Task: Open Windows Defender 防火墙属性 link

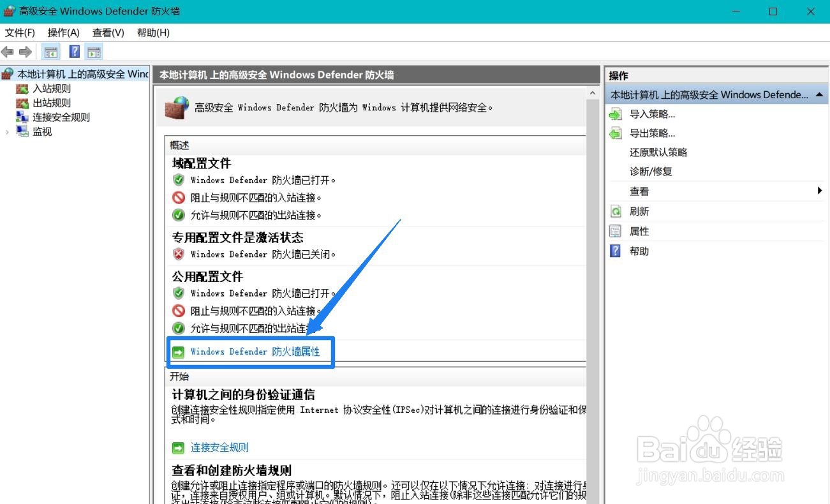Action: (x=255, y=352)
